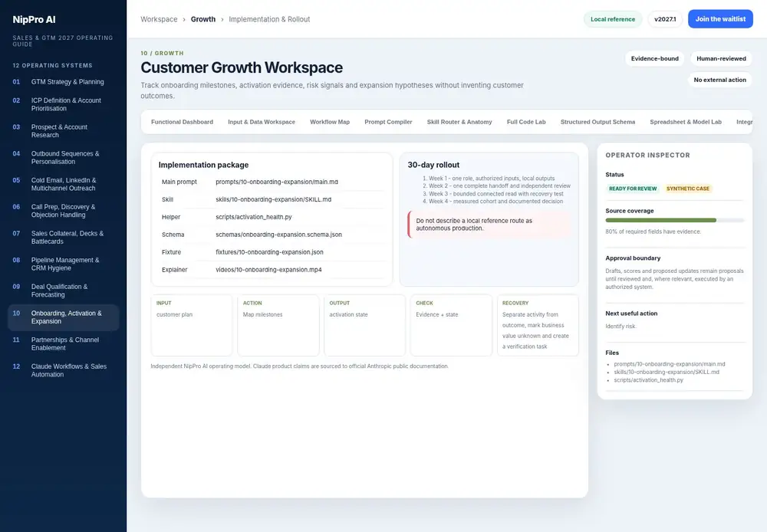Switch to Input & Data Workspace tab
The height and width of the screenshot is (532, 767).
262,122
